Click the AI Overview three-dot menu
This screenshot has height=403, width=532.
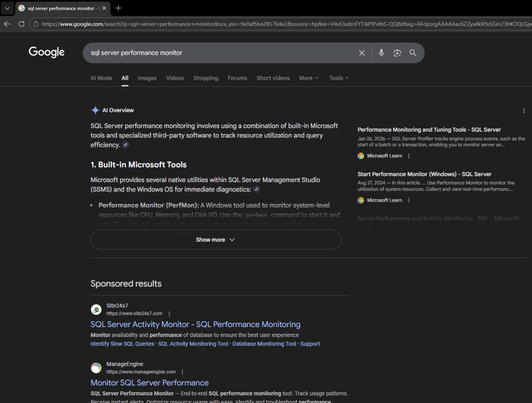click(524, 110)
